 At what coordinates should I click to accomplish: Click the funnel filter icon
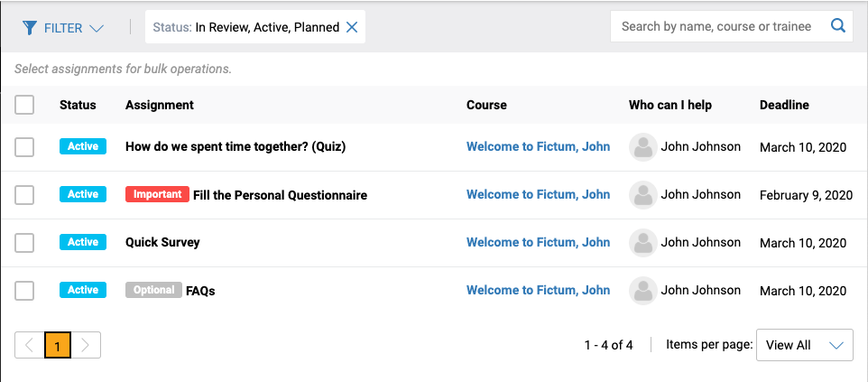[x=30, y=28]
